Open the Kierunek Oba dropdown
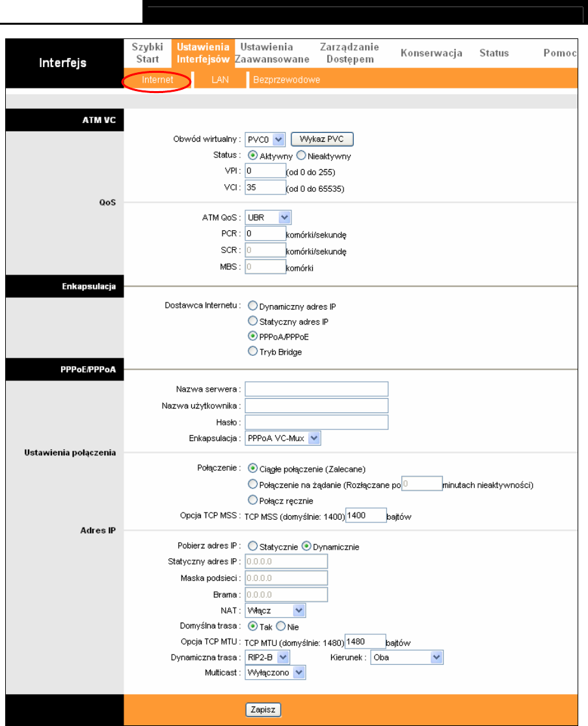 coord(407,657)
